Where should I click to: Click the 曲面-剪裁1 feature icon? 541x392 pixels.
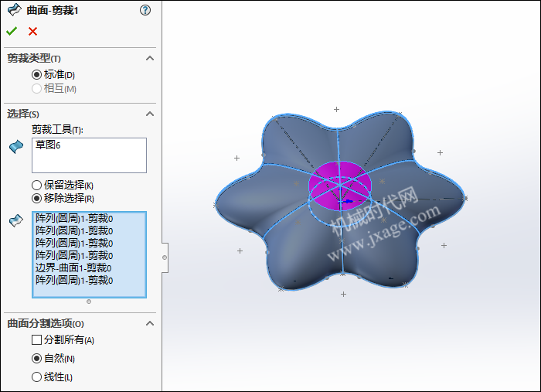14,10
